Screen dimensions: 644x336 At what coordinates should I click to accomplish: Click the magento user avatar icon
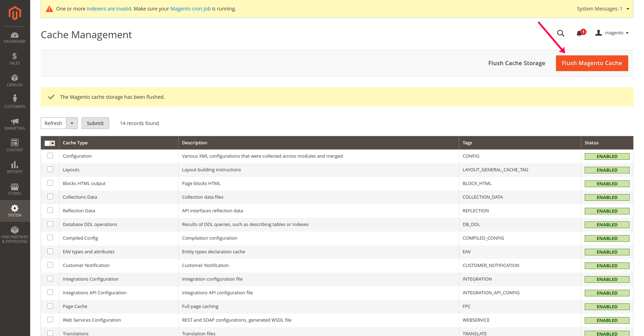[599, 33]
